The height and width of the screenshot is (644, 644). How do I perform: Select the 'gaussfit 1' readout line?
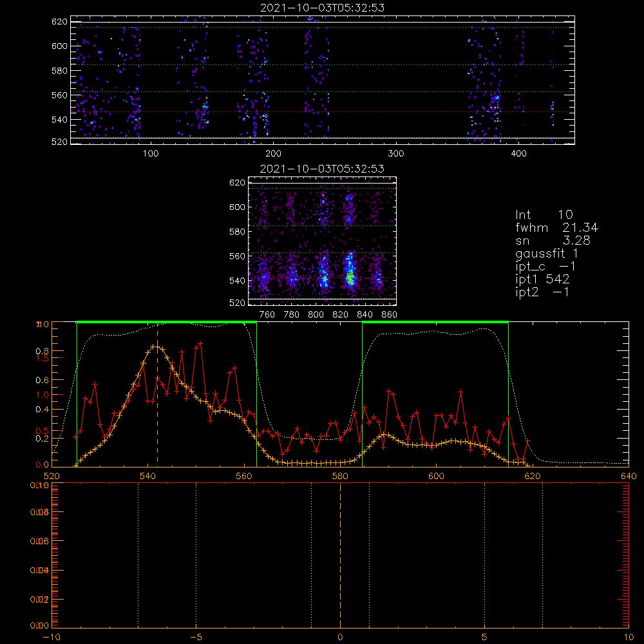click(x=547, y=253)
